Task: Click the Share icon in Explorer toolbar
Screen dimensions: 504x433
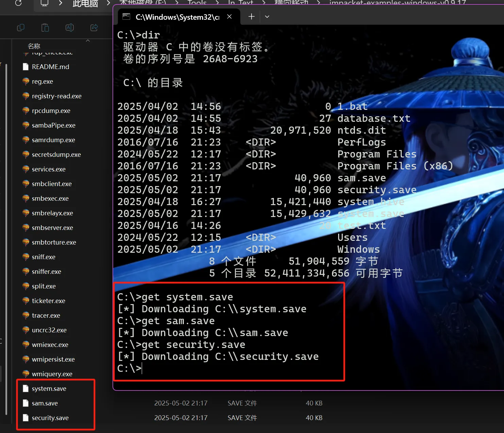Action: point(94,28)
